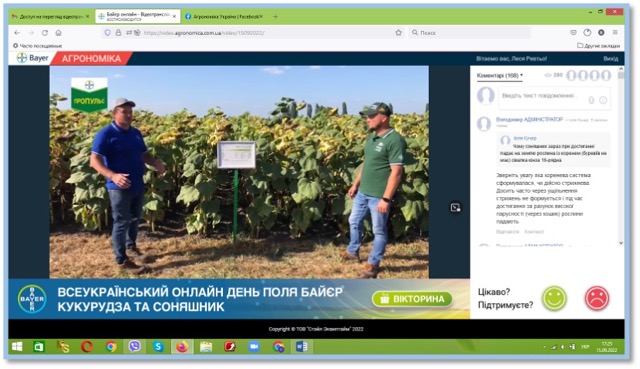
Task: Go back with the browser back arrow
Action: click(x=17, y=33)
